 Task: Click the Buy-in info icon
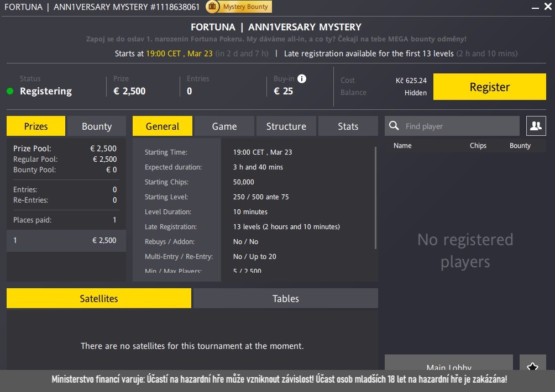pos(302,78)
